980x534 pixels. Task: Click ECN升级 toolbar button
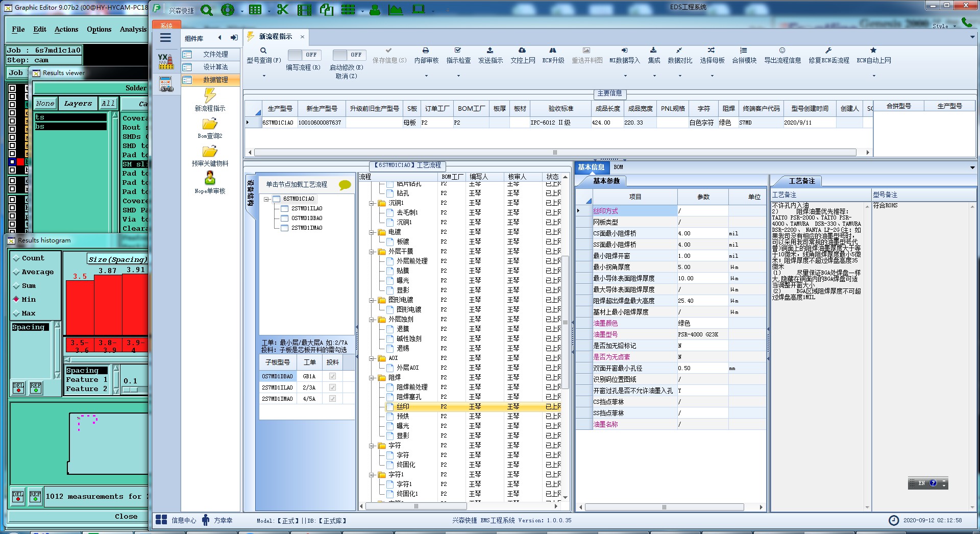click(553, 56)
